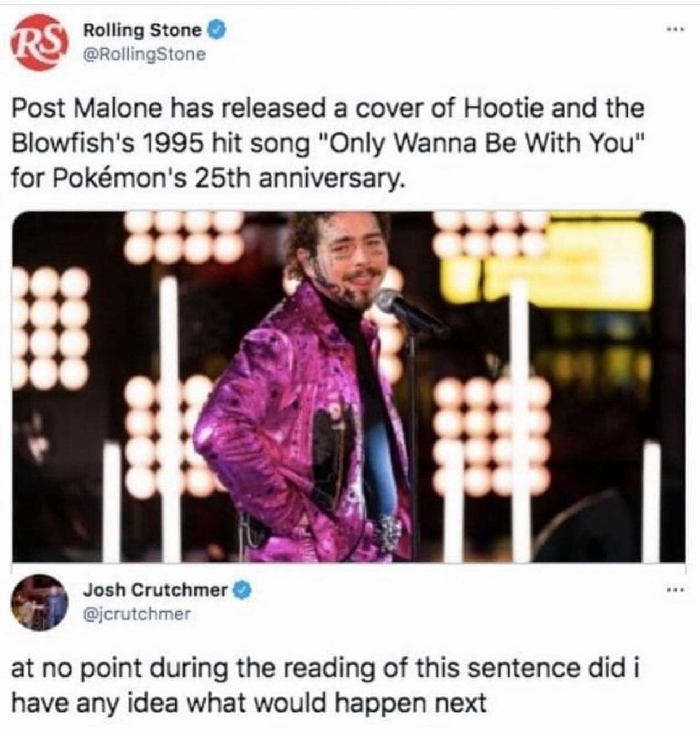This screenshot has height=752, width=700.
Task: Click the @jcrutchmer handle
Action: tap(137, 614)
